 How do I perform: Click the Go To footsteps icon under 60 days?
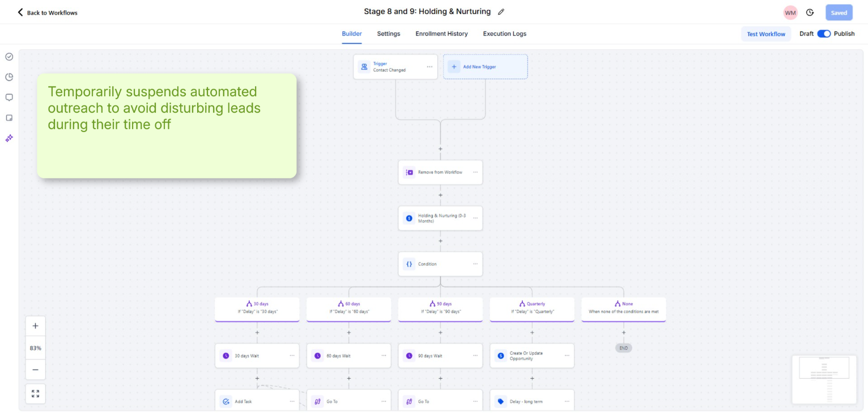pos(317,401)
